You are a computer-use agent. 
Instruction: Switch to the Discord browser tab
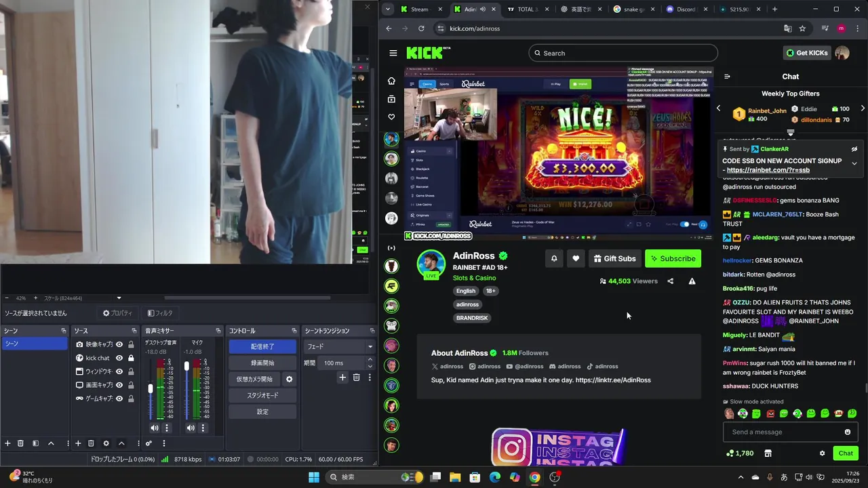point(687,9)
